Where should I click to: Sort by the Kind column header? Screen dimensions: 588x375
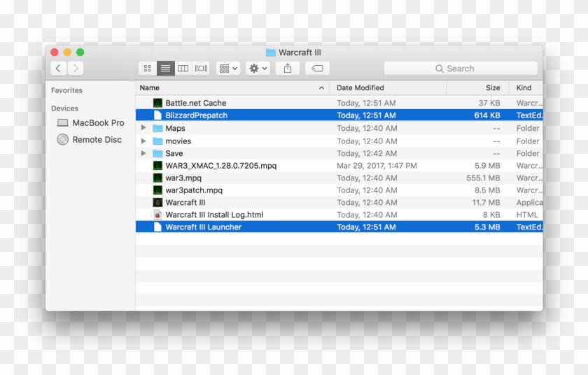tap(526, 87)
